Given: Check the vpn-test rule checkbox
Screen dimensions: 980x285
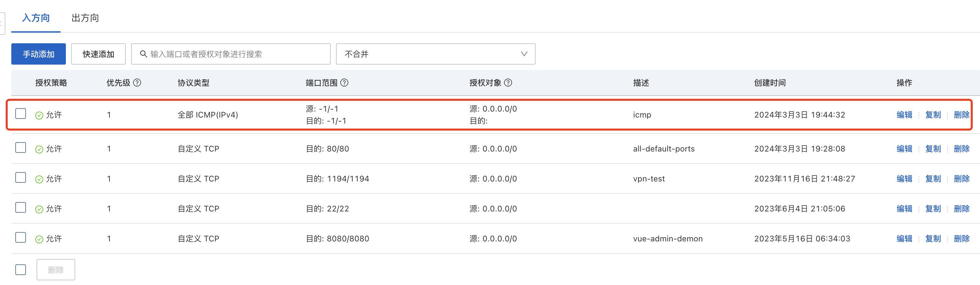Looking at the screenshot, I should [21, 177].
